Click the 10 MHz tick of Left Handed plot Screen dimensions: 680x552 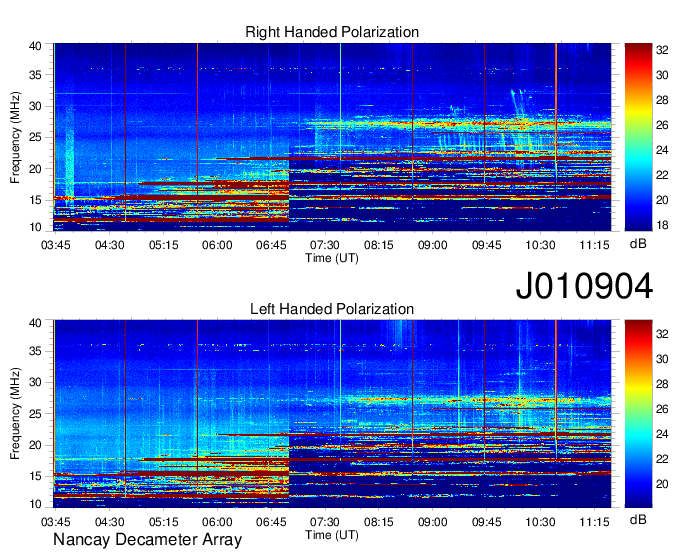(x=35, y=504)
